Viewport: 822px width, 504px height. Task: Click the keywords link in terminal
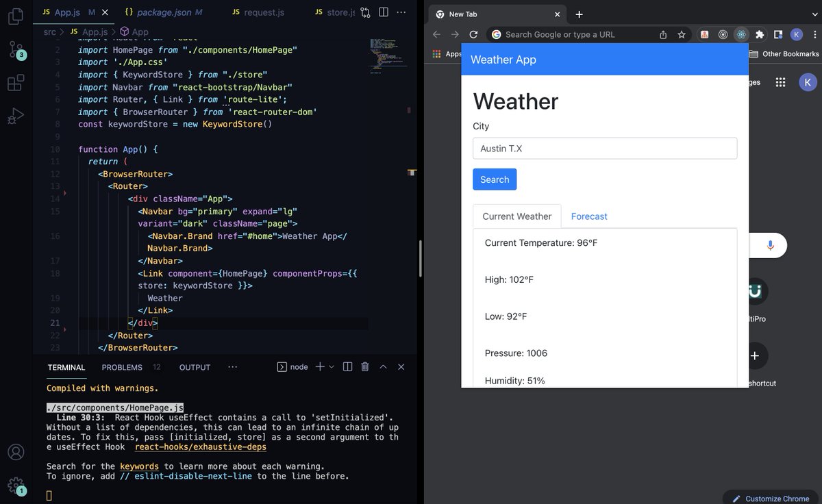[x=139, y=466]
